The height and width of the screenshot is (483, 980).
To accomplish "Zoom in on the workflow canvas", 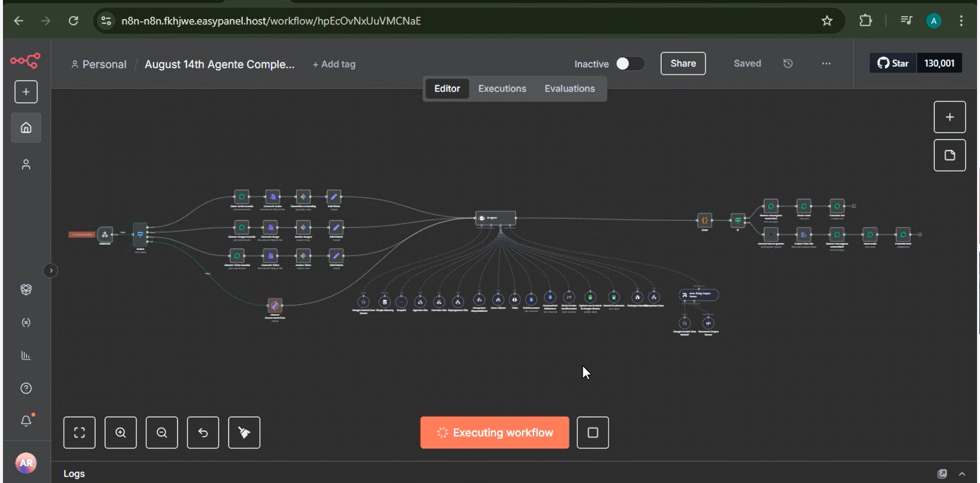I will pyautogui.click(x=121, y=433).
